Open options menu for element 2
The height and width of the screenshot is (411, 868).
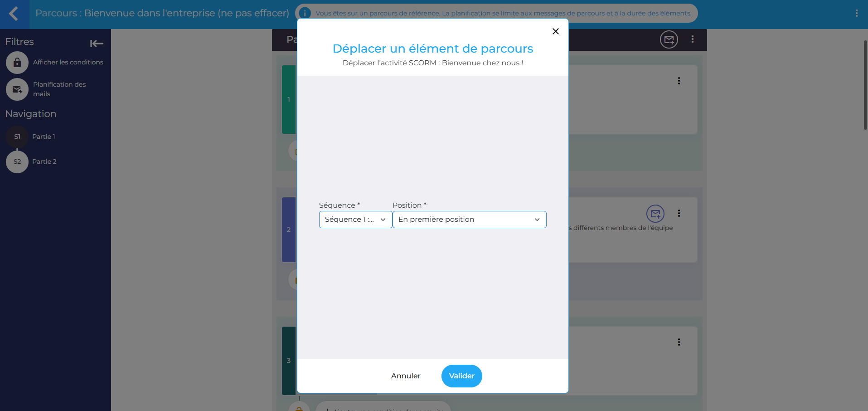pyautogui.click(x=679, y=213)
